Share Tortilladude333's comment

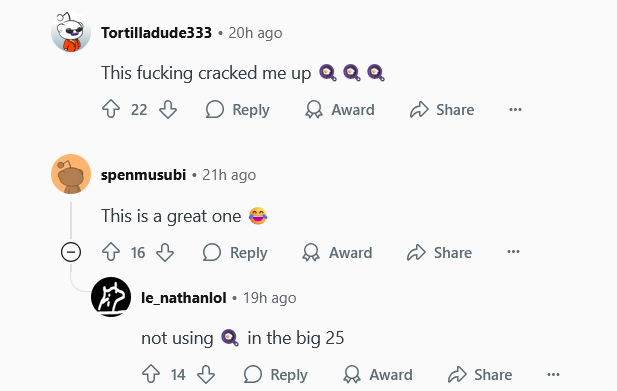point(442,109)
